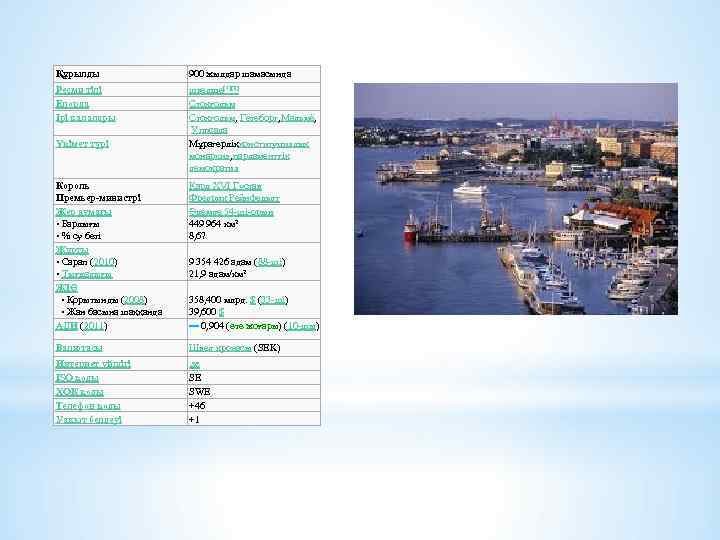
Task: Open the Мальмё city link
Action: click(297, 118)
